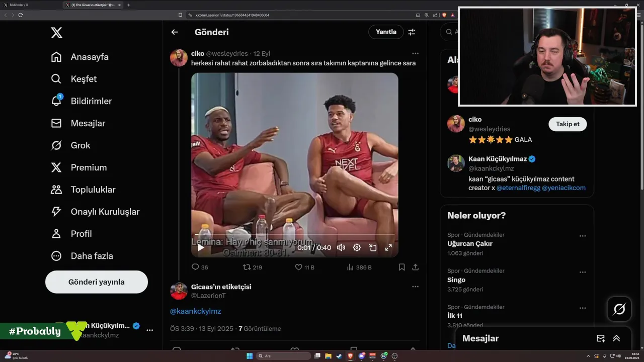644x362 pixels.
Task: Bookmark page in address bar
Action: tap(181, 15)
